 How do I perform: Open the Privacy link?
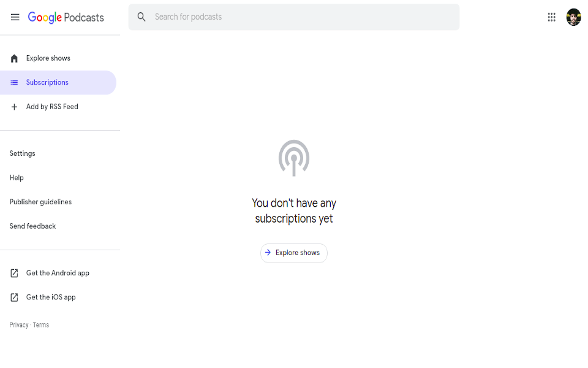pos(19,325)
